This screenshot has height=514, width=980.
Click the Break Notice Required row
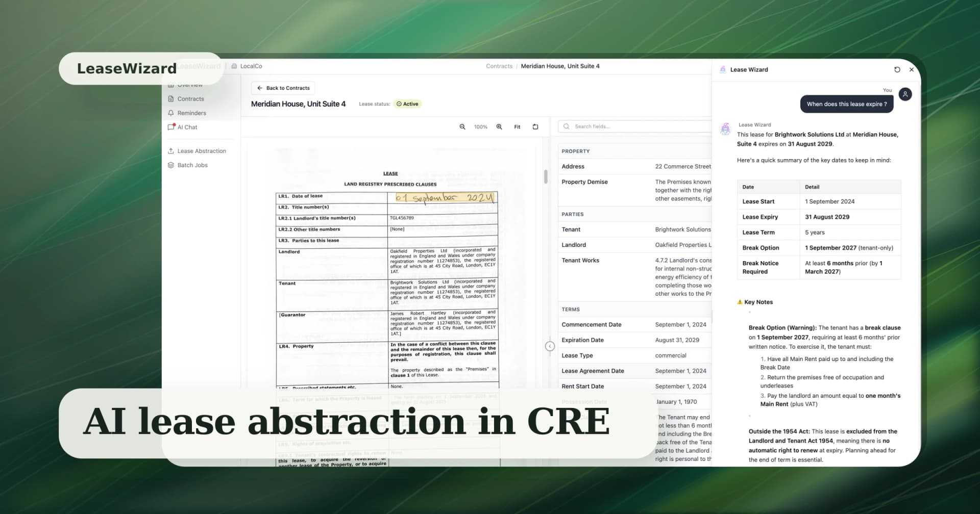click(819, 267)
